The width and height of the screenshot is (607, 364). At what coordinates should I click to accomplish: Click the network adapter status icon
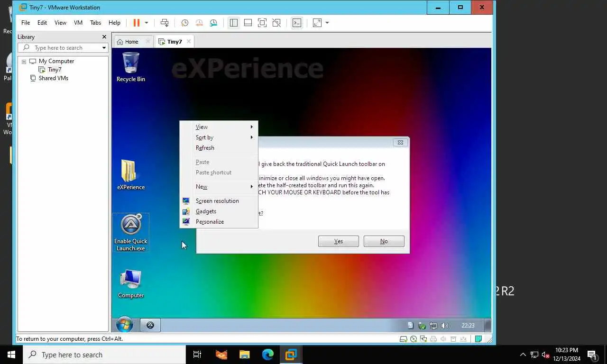(423, 339)
